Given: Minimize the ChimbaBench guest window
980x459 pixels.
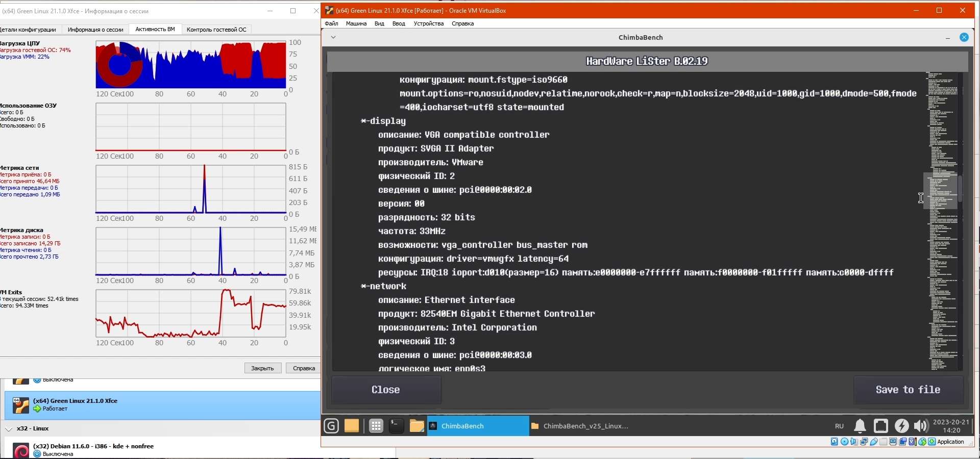Looking at the screenshot, I should click(x=948, y=38).
